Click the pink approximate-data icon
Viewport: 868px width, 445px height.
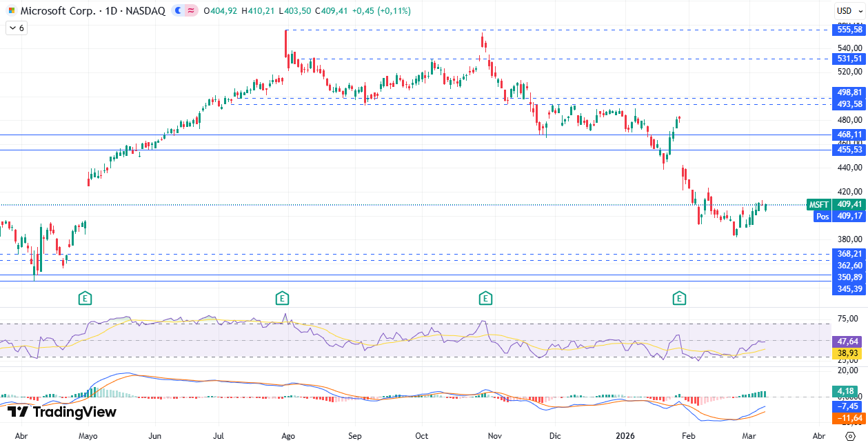pos(190,11)
